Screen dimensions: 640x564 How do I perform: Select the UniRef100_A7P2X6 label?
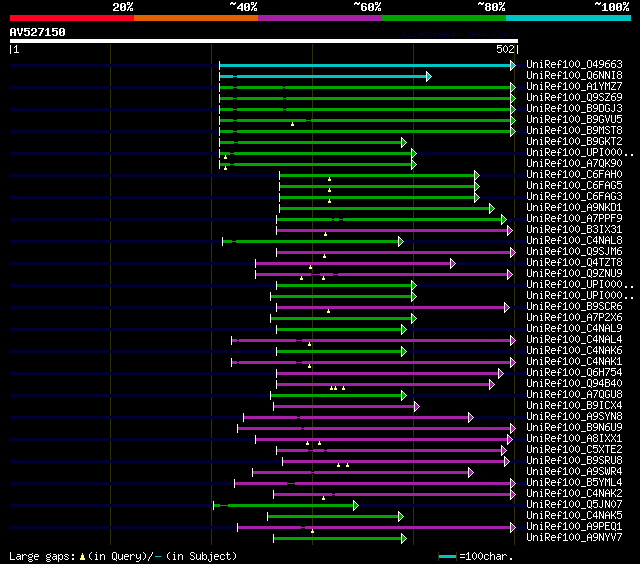[x=574, y=318]
